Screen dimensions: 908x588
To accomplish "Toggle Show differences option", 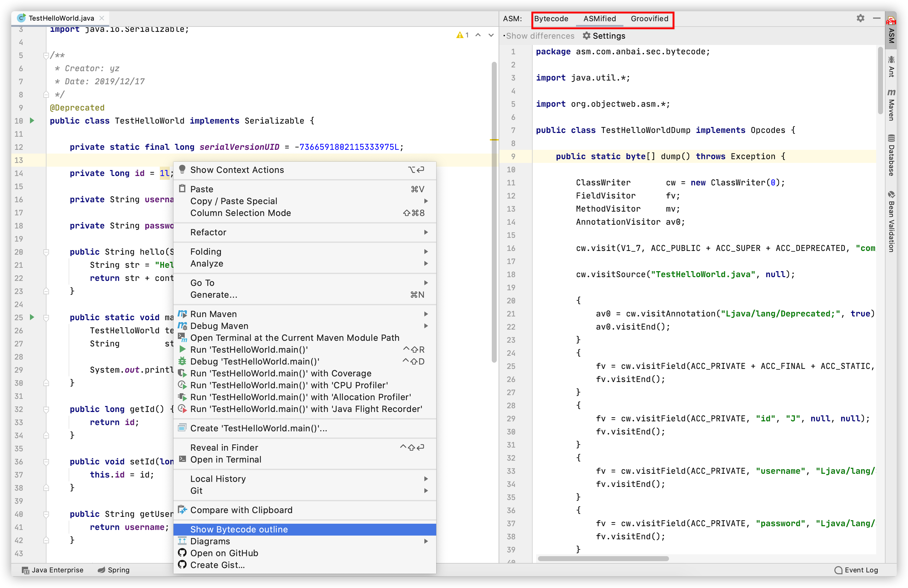I will (x=539, y=36).
